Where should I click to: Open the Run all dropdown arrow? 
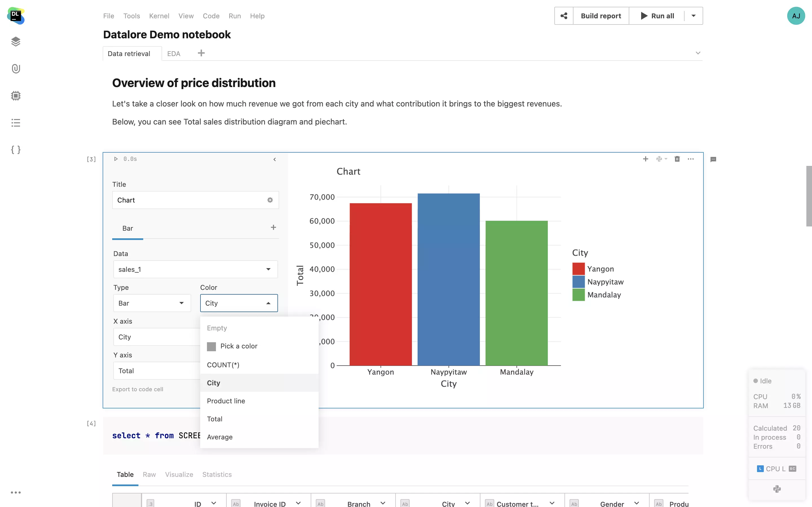click(694, 16)
